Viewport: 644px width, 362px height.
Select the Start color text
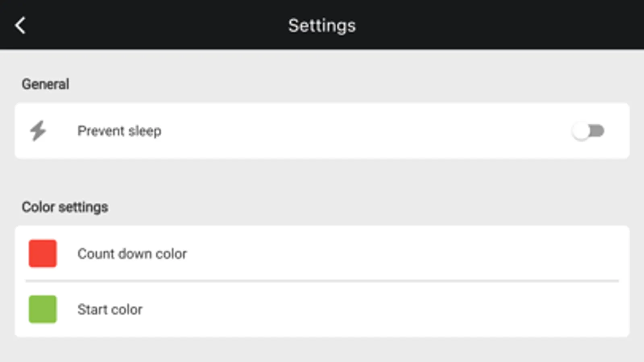[110, 309]
